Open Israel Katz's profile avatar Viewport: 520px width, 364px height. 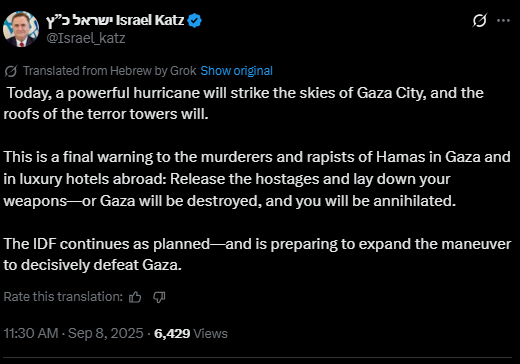[21, 29]
